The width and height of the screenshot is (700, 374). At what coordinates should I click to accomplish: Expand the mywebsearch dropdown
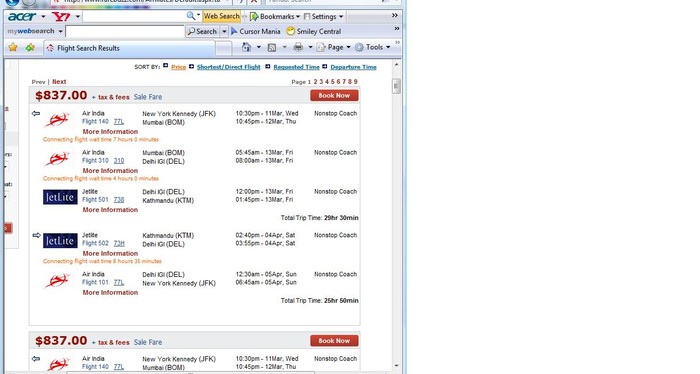(x=60, y=31)
